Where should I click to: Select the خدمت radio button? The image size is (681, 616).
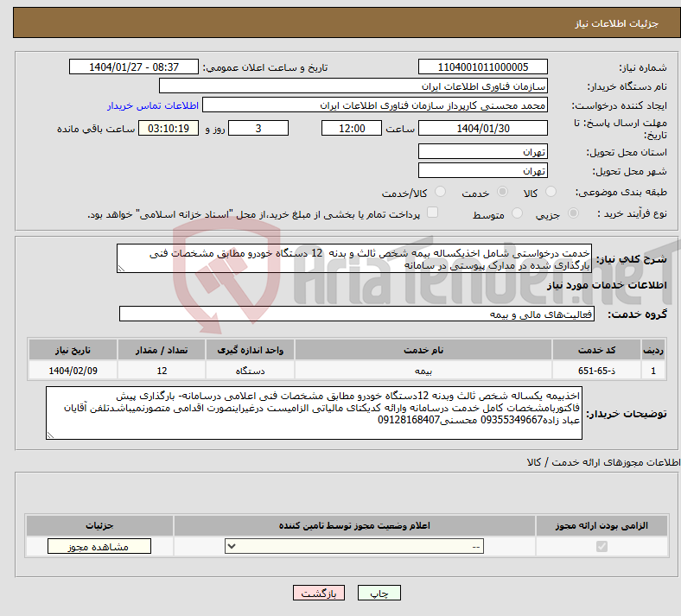502,192
